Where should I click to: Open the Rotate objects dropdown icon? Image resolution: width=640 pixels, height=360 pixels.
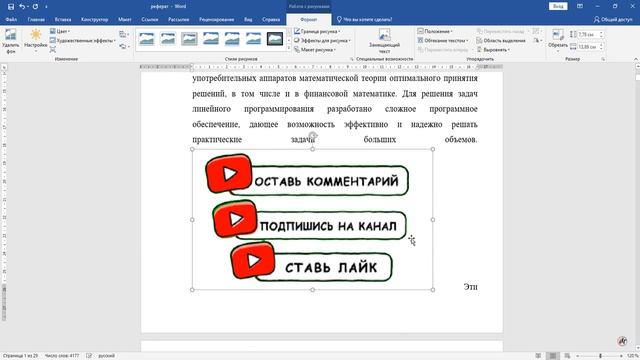click(537, 40)
